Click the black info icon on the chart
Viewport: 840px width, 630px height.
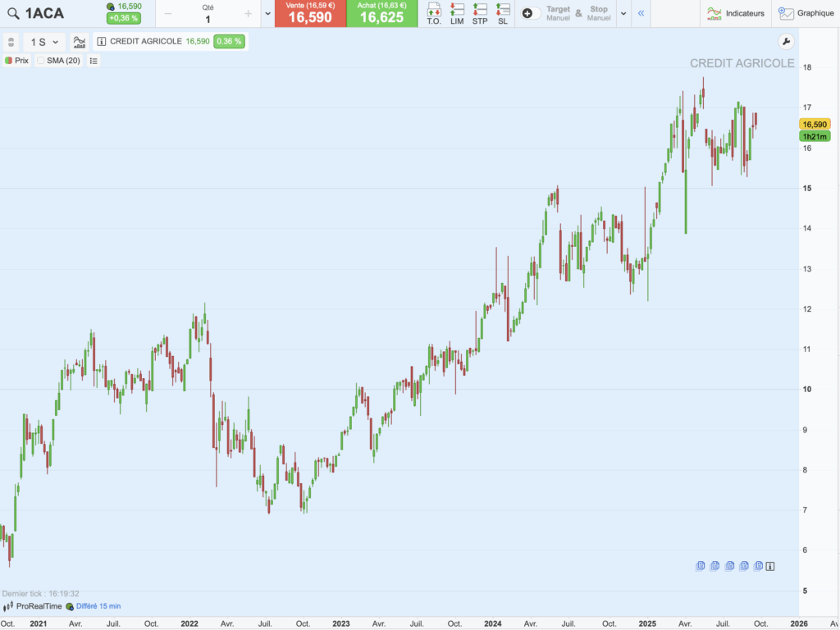pos(770,566)
